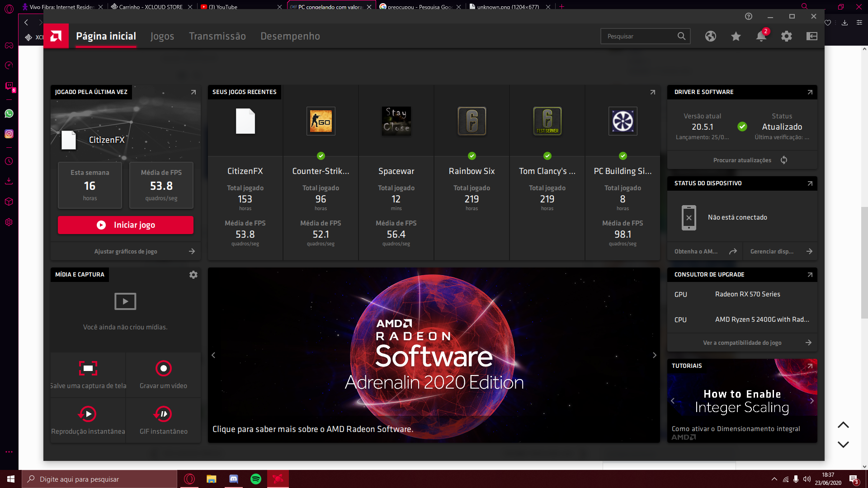Expand the Seus jogos recentes panel
Image resolution: width=868 pixels, height=488 pixels.
coord(653,92)
